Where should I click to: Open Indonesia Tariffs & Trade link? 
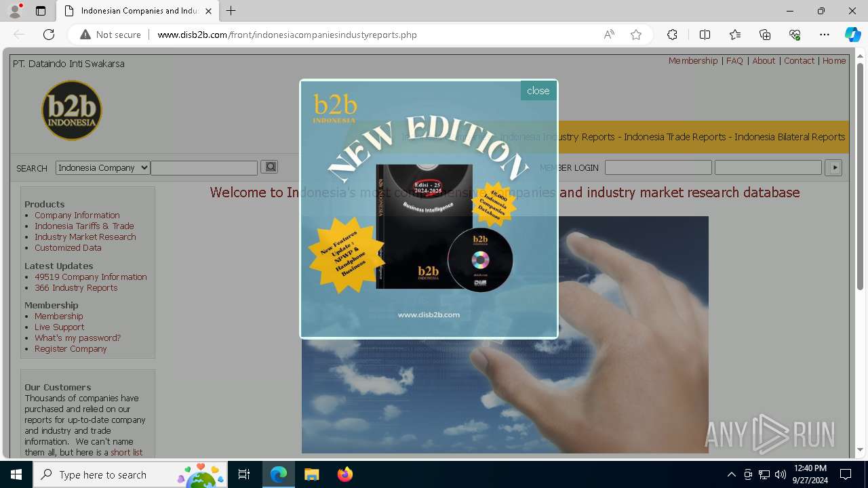coord(84,226)
